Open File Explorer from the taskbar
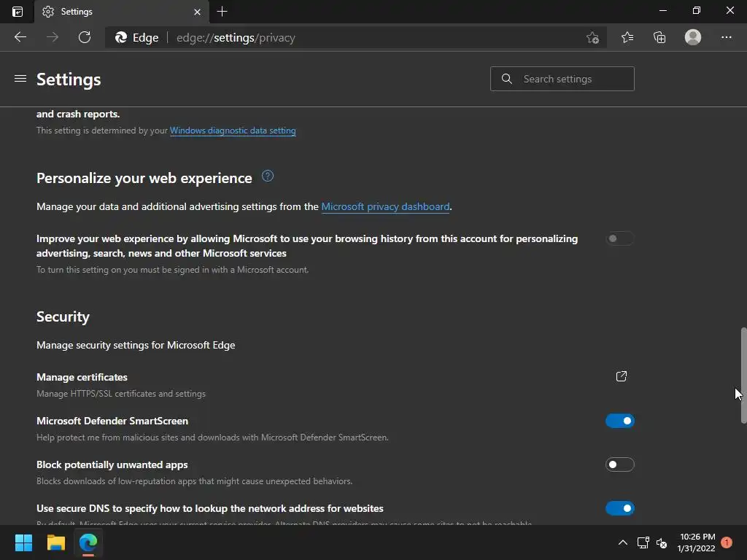The image size is (747, 560). tap(55, 542)
